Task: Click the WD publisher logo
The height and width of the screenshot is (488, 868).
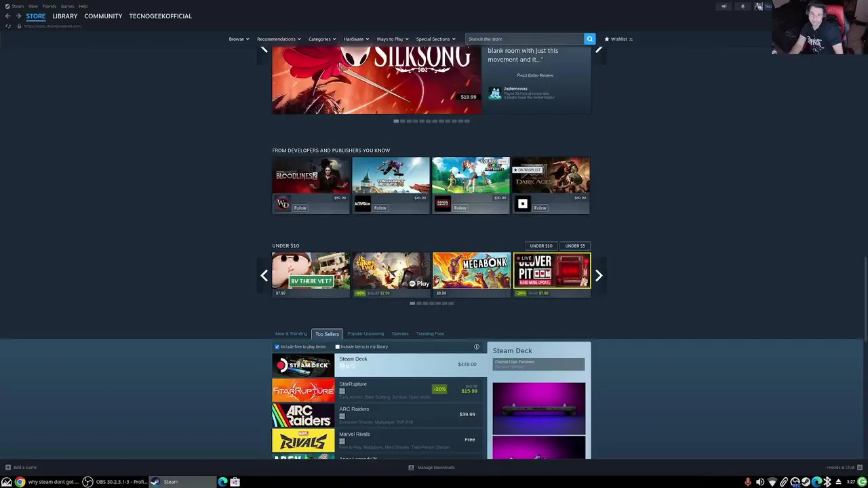Action: point(283,204)
